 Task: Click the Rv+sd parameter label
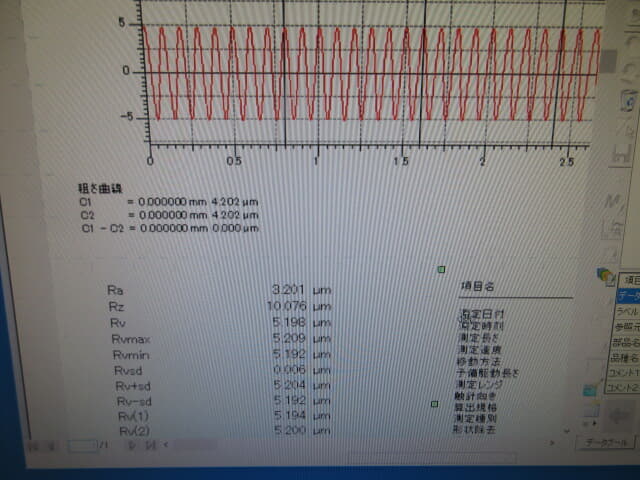(x=133, y=386)
